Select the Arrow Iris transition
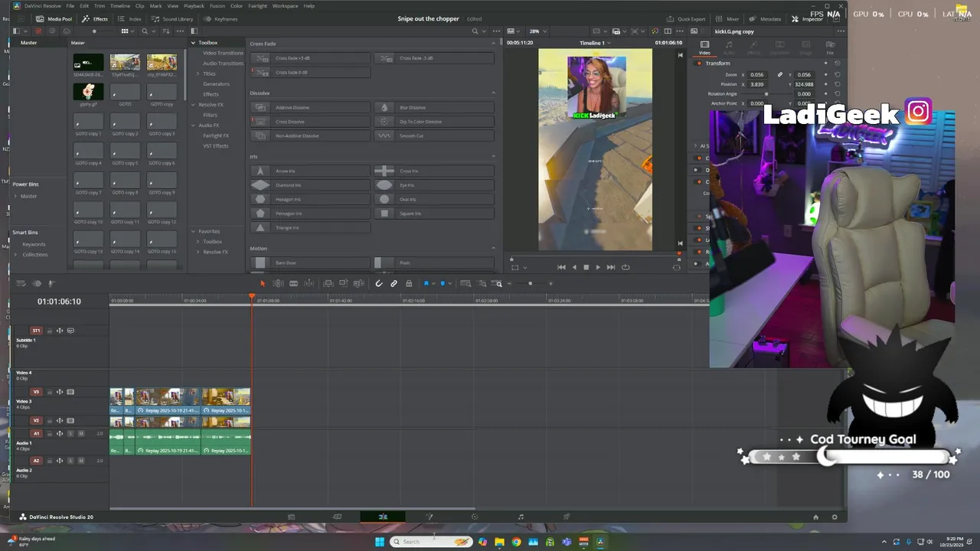This screenshot has width=980, height=551. pyautogui.click(x=311, y=171)
